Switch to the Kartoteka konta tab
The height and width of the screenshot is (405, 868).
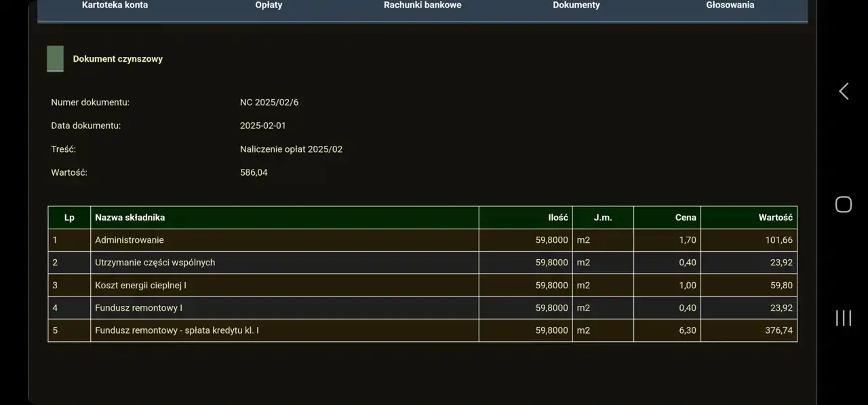click(115, 5)
